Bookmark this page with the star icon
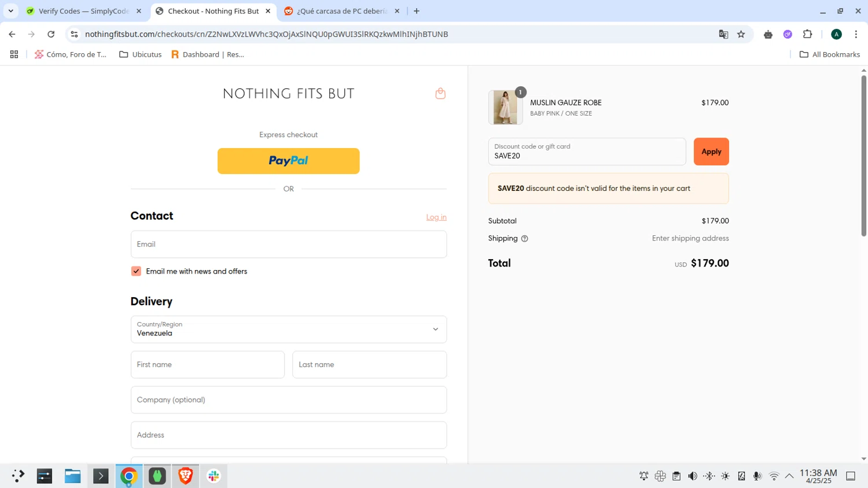Viewport: 868px width, 488px height. tap(741, 34)
